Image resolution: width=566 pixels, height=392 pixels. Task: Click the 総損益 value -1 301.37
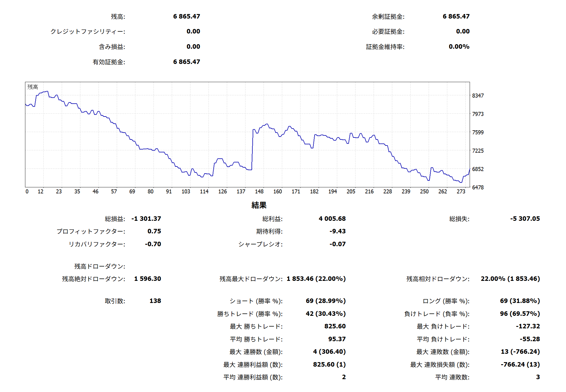(146, 219)
